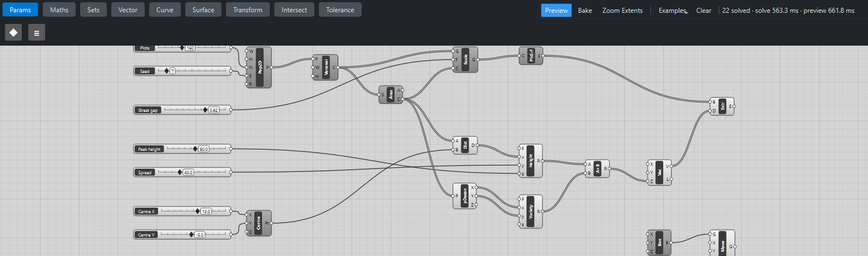Open the Surface tab
This screenshot has height=256, width=868.
[x=204, y=9]
